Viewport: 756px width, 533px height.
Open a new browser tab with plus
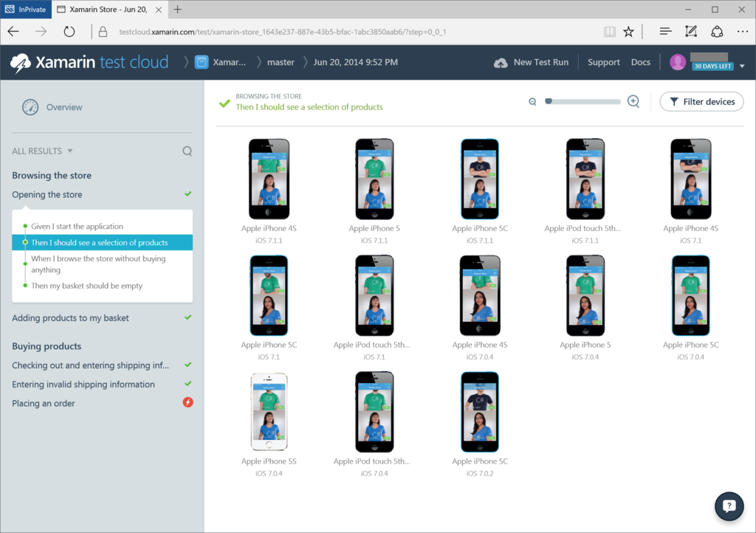[177, 9]
